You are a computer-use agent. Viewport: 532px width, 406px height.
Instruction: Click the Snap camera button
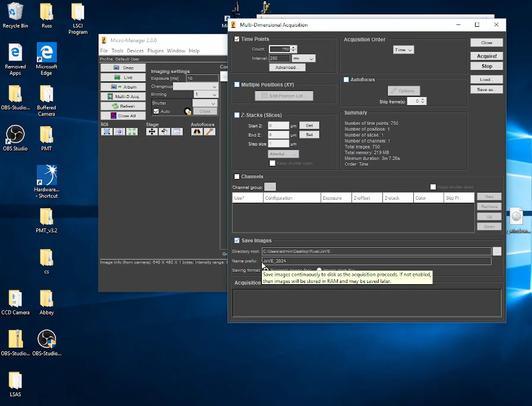[x=123, y=68]
